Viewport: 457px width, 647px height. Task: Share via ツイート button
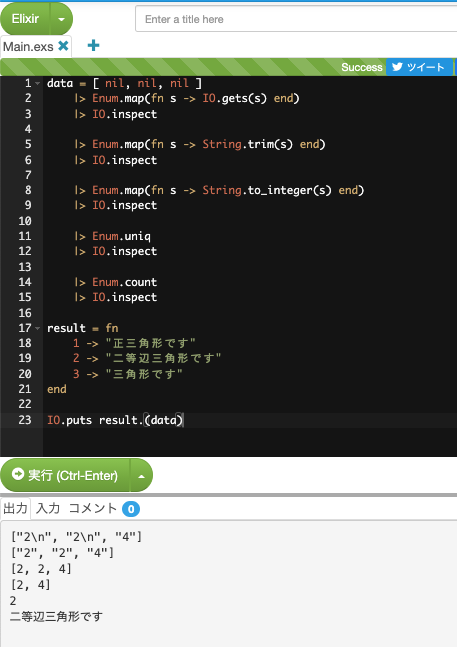419,67
